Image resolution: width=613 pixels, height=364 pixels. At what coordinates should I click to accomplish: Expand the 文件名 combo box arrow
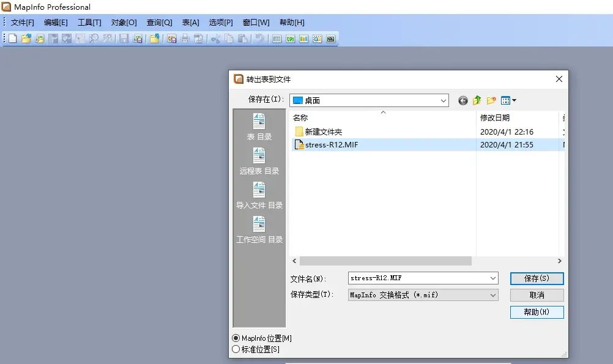(x=493, y=278)
